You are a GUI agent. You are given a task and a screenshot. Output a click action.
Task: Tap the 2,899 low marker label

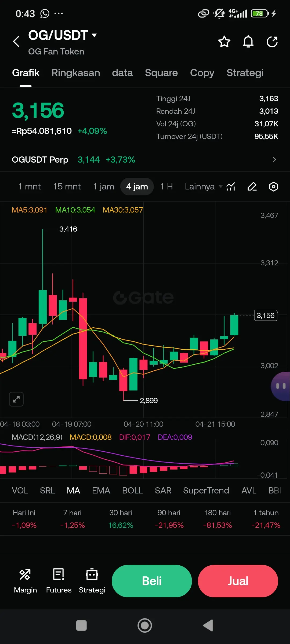tap(149, 400)
